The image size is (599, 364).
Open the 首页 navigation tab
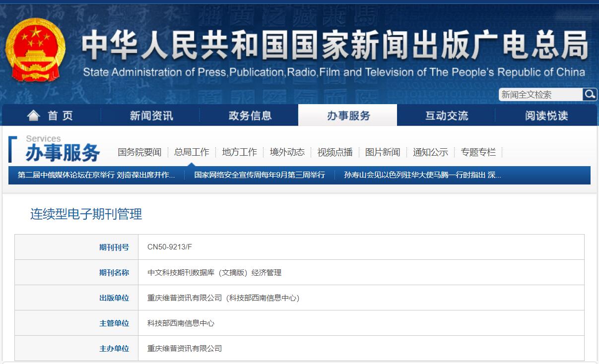(x=52, y=116)
